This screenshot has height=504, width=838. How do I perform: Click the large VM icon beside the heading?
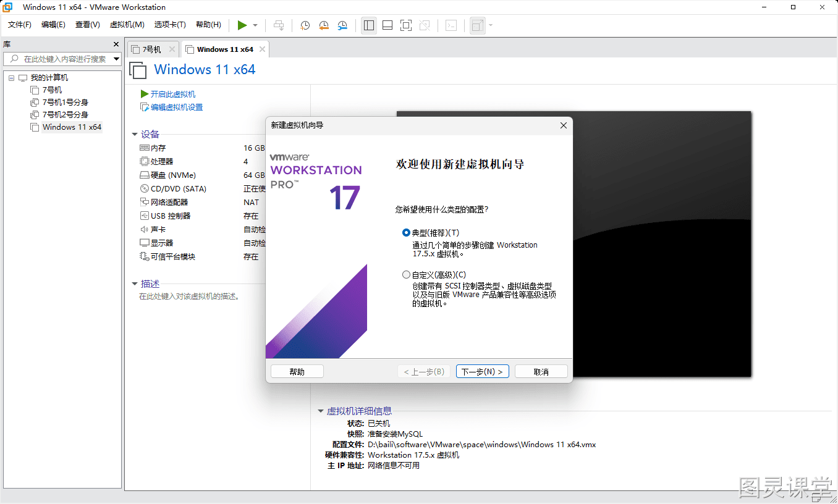point(138,70)
